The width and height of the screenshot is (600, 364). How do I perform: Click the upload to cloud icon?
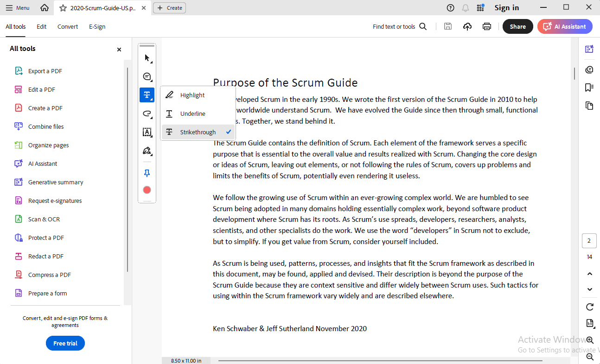coord(467,27)
